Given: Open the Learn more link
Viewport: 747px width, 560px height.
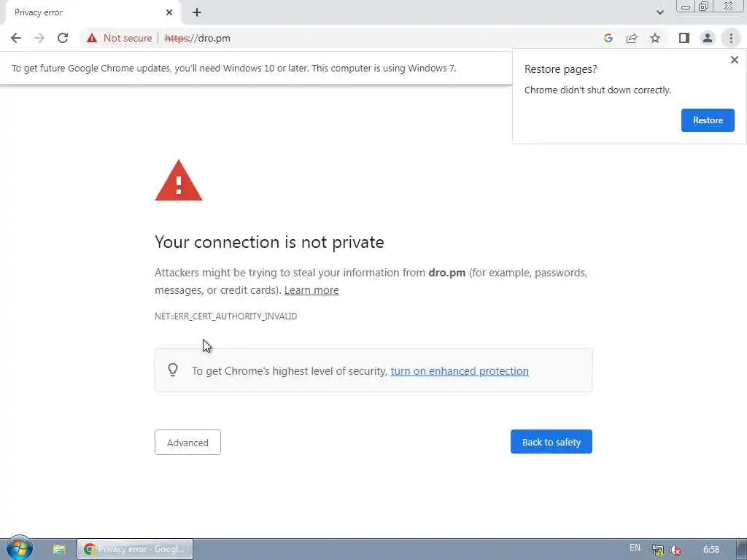Looking at the screenshot, I should [x=311, y=290].
